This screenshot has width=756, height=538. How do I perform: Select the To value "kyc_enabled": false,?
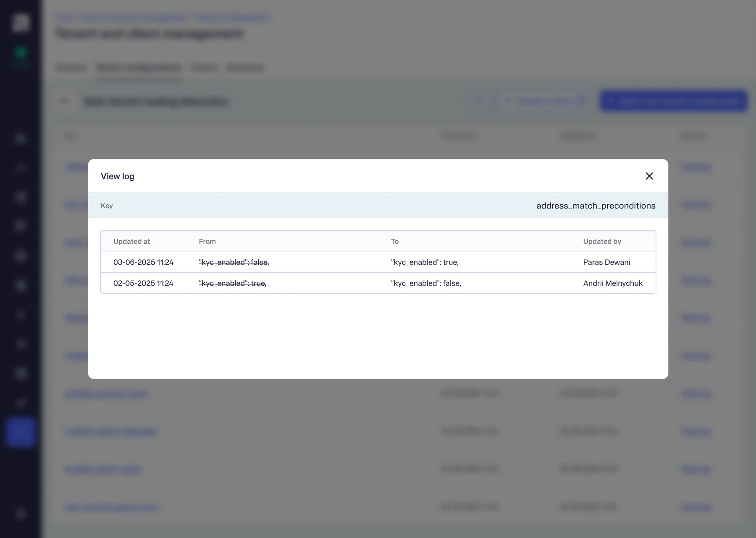tap(426, 283)
